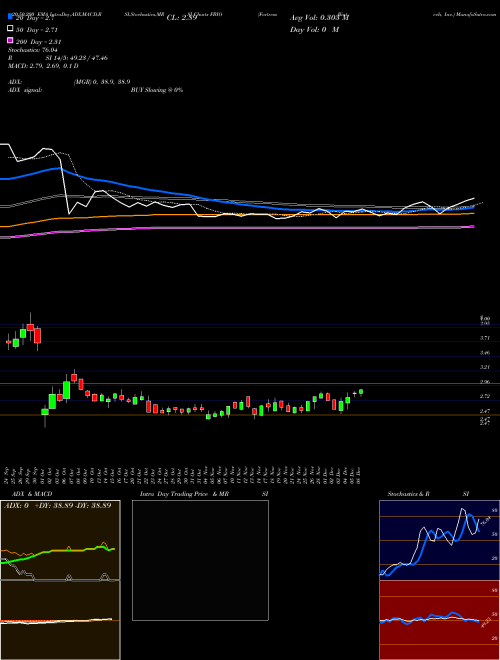This screenshot has width=500, height=660.
Task: Click the 'BUY Slowing @ 0%' signal text
Action: pyautogui.click(x=157, y=90)
